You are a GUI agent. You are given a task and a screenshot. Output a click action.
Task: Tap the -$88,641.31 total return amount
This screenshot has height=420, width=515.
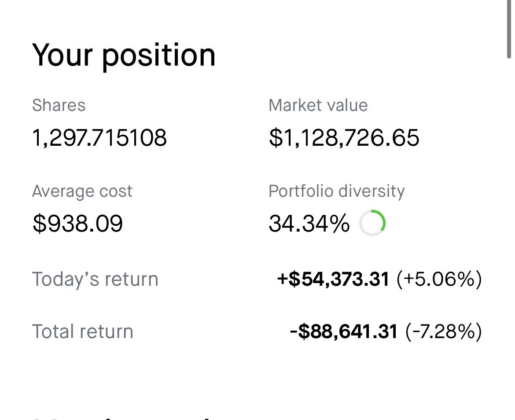(344, 332)
